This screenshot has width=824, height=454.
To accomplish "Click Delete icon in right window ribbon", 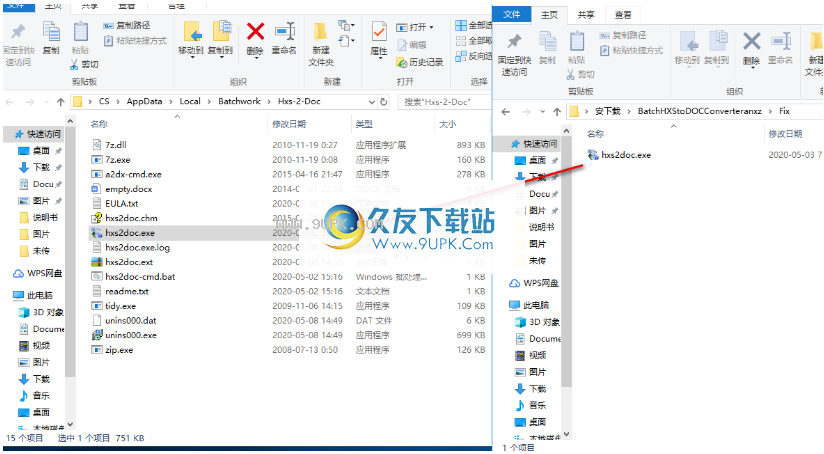I will tap(751, 42).
